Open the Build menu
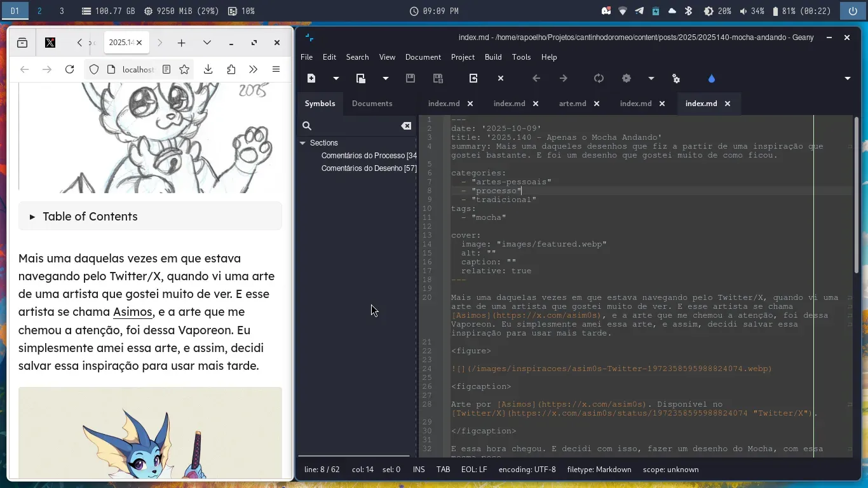This screenshot has height=488, width=868. coord(493,57)
